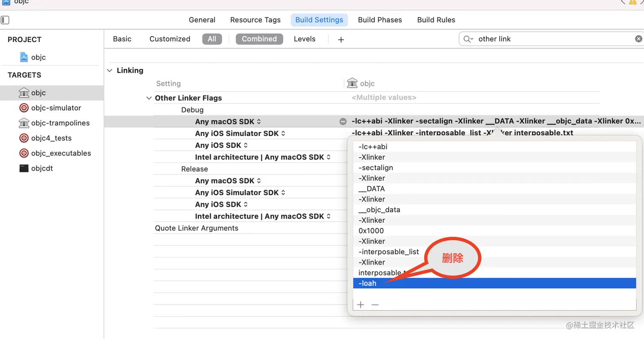Select the objc-simulator target icon
644x339 pixels.
24,108
